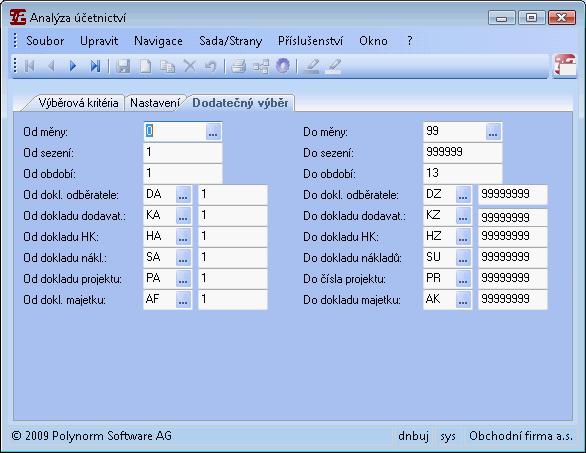Click the new document toolbar icon
The image size is (586, 453).
[x=145, y=66]
